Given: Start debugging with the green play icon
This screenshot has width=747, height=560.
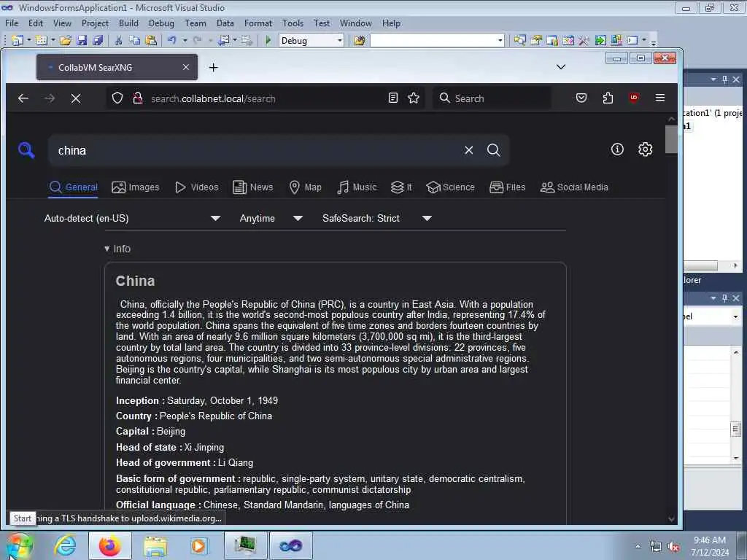Looking at the screenshot, I should coord(268,41).
